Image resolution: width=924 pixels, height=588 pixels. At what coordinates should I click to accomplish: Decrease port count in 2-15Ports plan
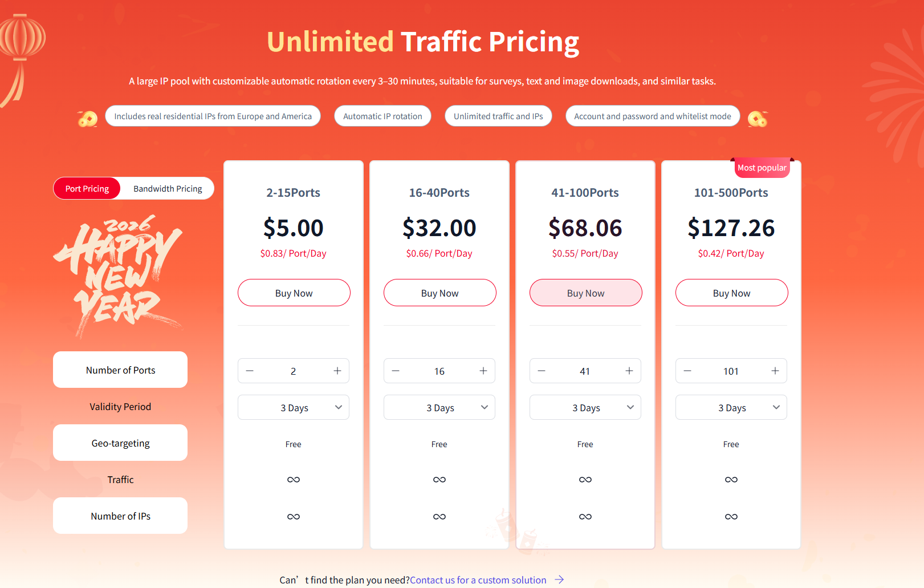pos(250,371)
